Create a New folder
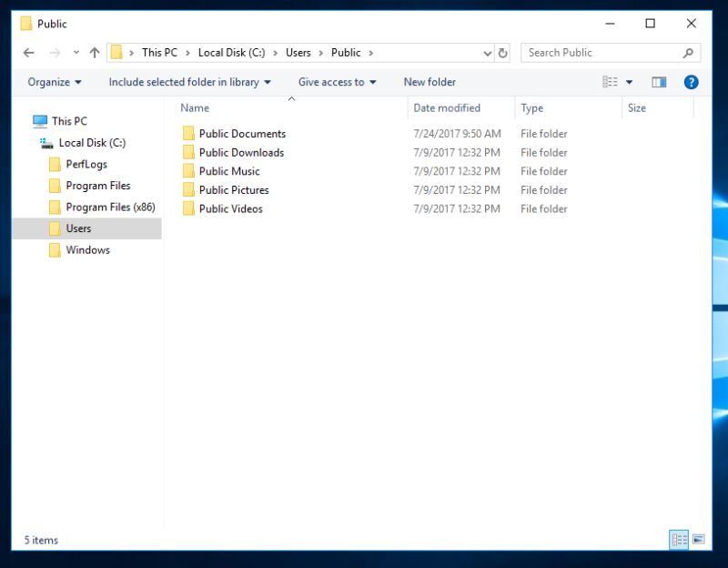The width and height of the screenshot is (728, 568). pyautogui.click(x=429, y=81)
